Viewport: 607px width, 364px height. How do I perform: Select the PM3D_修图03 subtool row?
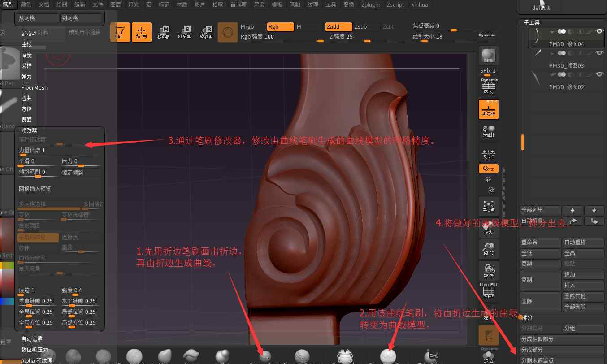click(x=567, y=59)
